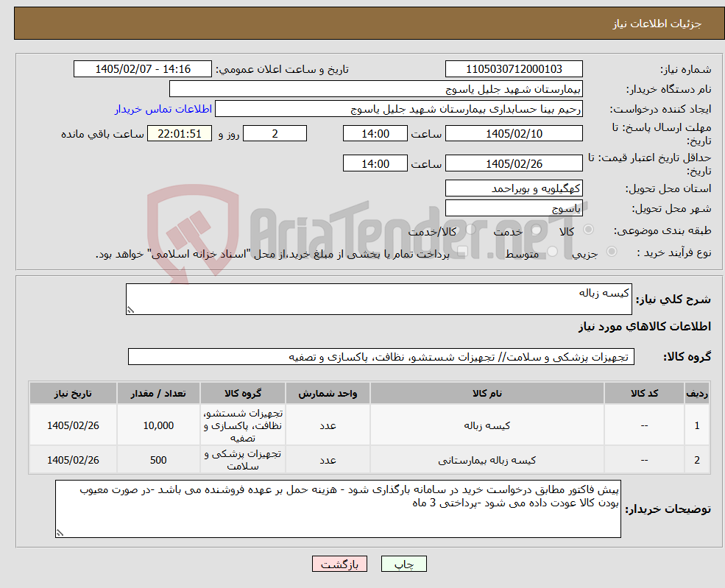Click the quantity 500 cell
This screenshot has height=588, width=725.
pyautogui.click(x=158, y=460)
